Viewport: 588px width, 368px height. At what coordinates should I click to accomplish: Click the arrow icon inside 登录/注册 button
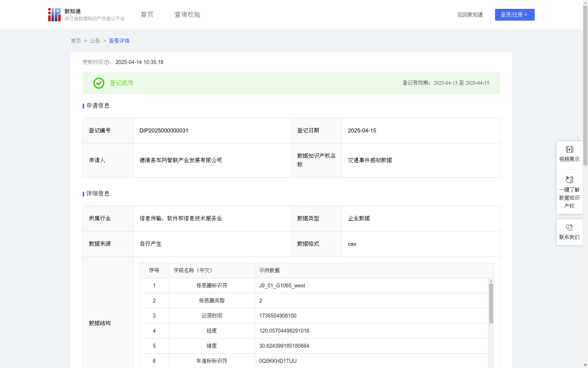[526, 15]
